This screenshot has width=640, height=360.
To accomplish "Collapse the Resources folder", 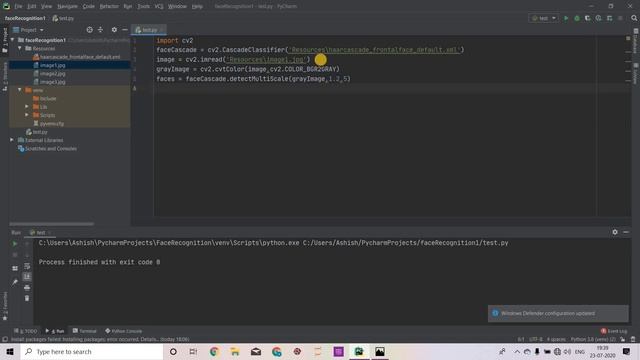I will tap(20, 48).
